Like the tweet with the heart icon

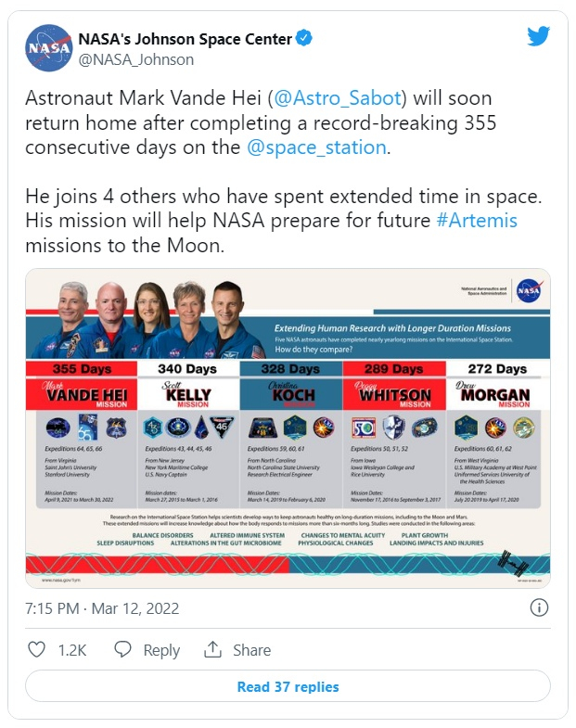coord(37,650)
